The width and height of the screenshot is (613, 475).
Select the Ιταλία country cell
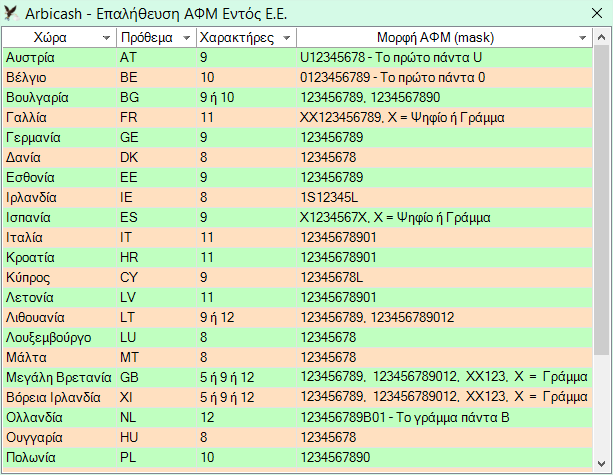tap(59, 237)
